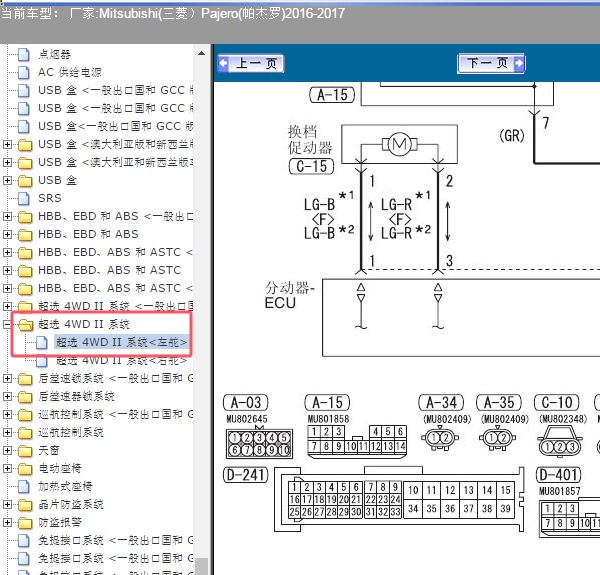Click the C-10 connector label
Screen dimensions: 600x575
click(557, 402)
